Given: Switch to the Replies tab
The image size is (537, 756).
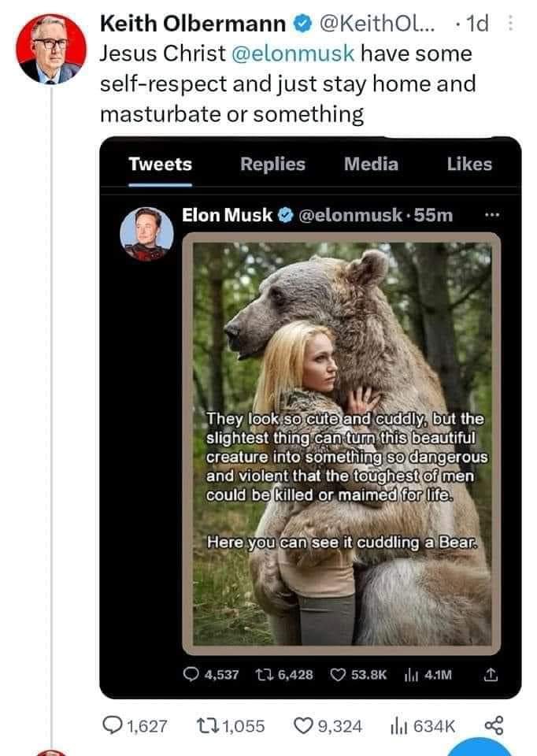Looking at the screenshot, I should pos(272,164).
